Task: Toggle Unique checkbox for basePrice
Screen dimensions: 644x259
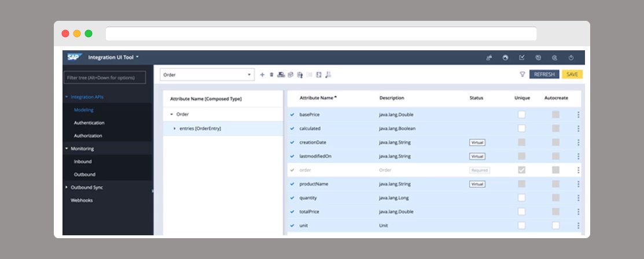Action: (521, 114)
